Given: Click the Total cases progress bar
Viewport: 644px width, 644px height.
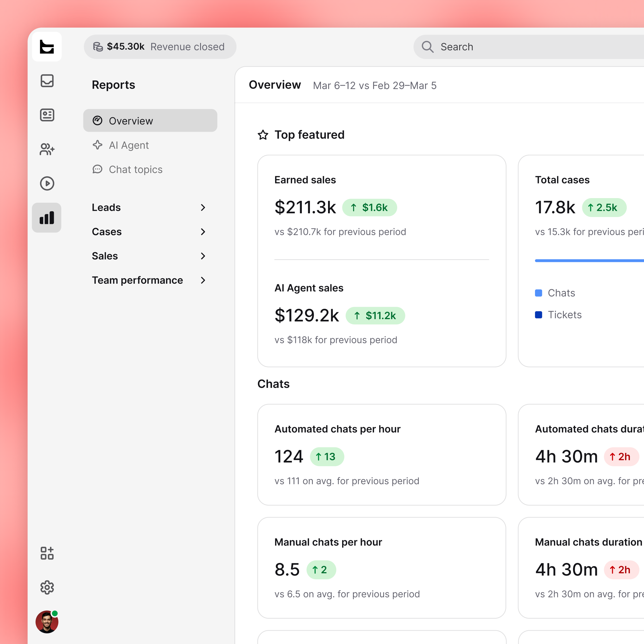Looking at the screenshot, I should click(x=589, y=260).
